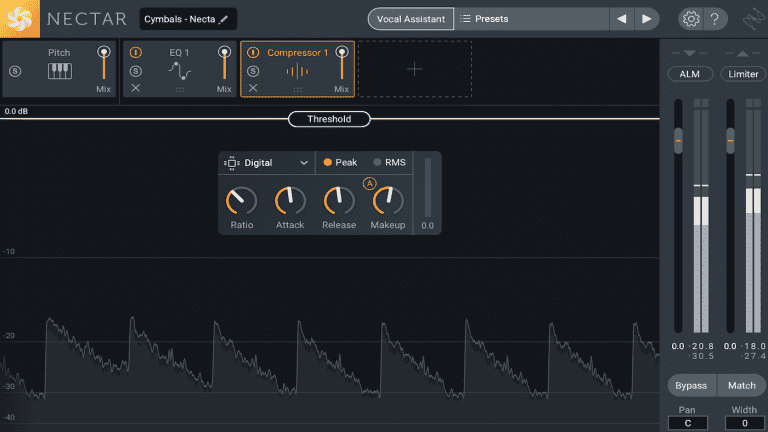Open the settings gear
The width and height of the screenshot is (768, 432).
coord(691,19)
